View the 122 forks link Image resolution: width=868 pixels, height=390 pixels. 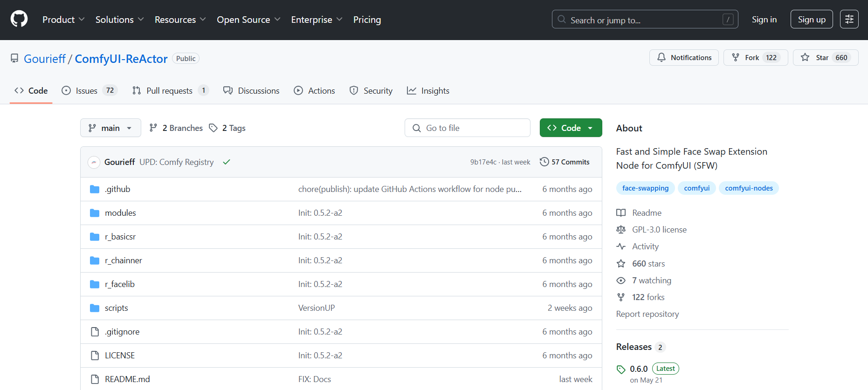click(x=641, y=297)
